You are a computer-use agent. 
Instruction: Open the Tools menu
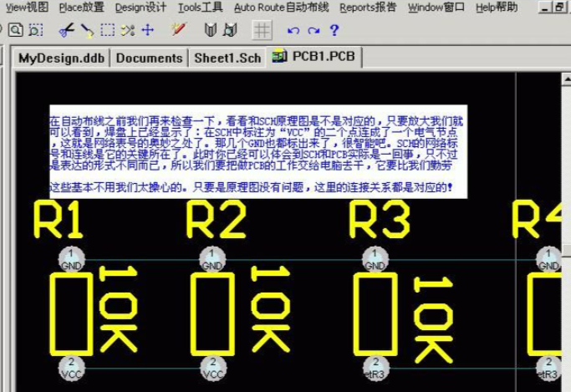pos(200,8)
